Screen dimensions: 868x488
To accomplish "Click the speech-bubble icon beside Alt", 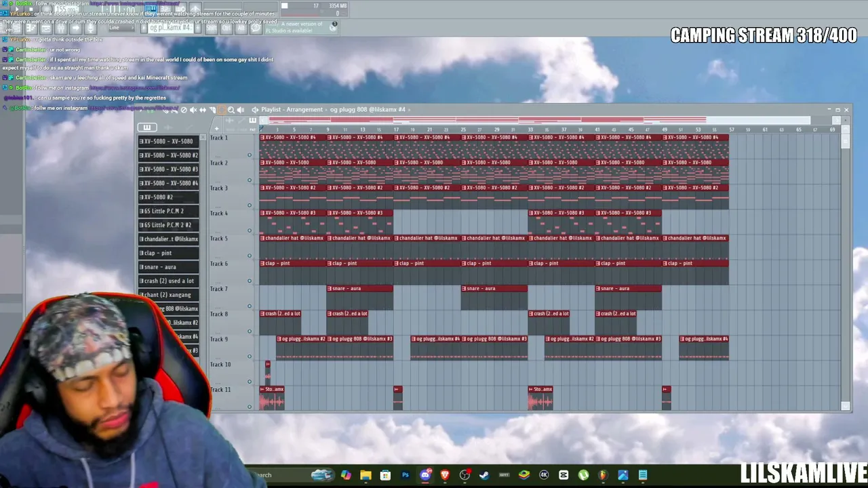I will point(256,28).
